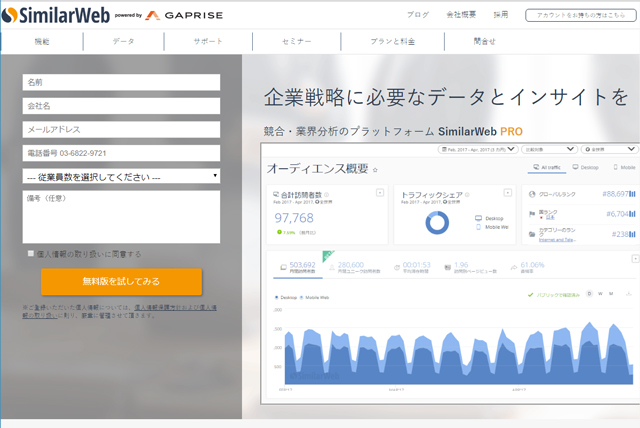
Task: Open the プランと料金 menu item
Action: click(x=393, y=41)
